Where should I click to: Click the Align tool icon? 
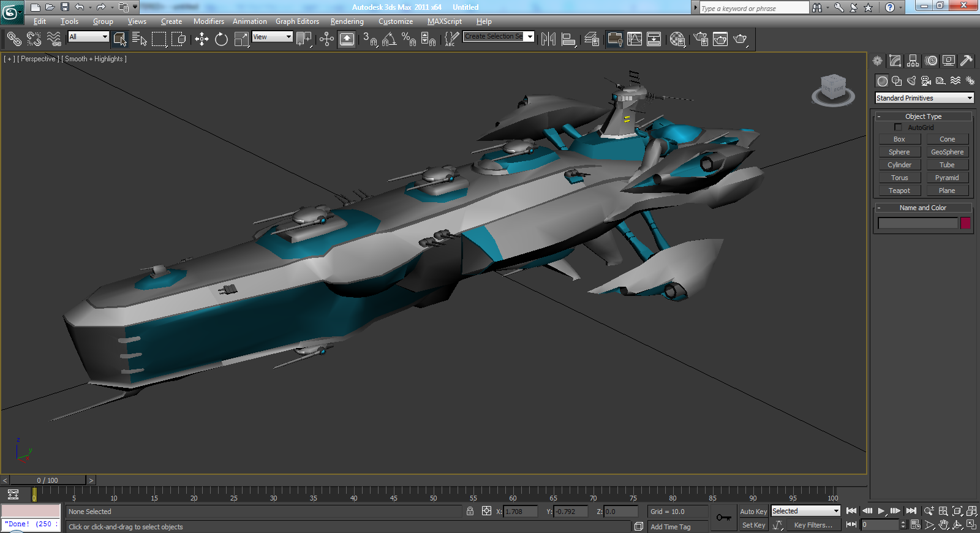(x=568, y=39)
